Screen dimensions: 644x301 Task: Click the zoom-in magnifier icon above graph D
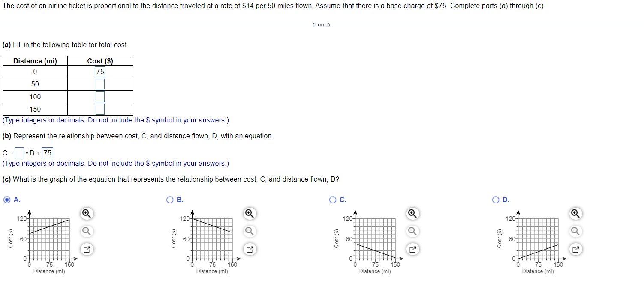point(575,213)
